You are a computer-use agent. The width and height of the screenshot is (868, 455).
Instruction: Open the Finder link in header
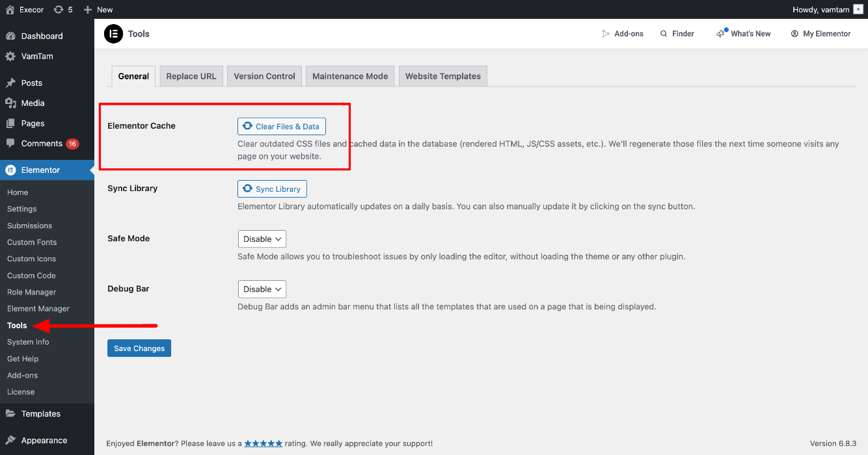677,34
